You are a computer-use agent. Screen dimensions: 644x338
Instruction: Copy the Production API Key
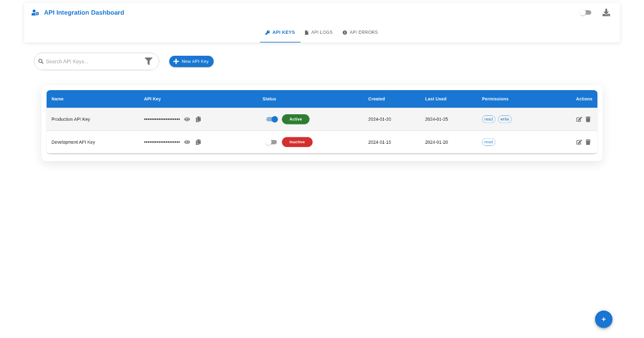198,119
